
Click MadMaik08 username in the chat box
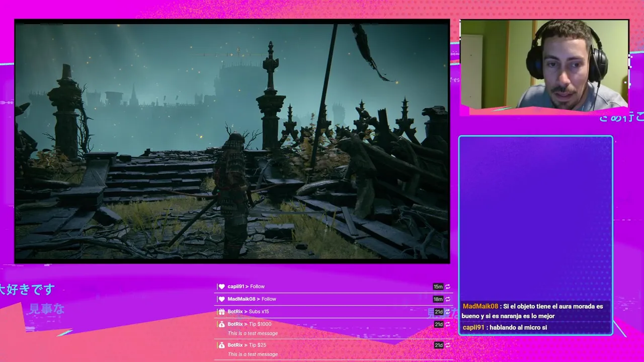click(480, 306)
